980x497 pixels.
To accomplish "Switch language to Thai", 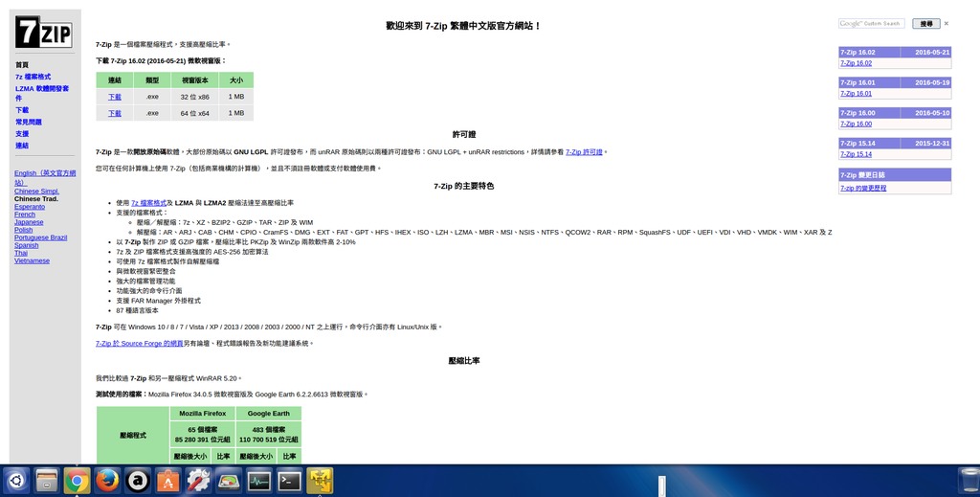I will pyautogui.click(x=21, y=253).
